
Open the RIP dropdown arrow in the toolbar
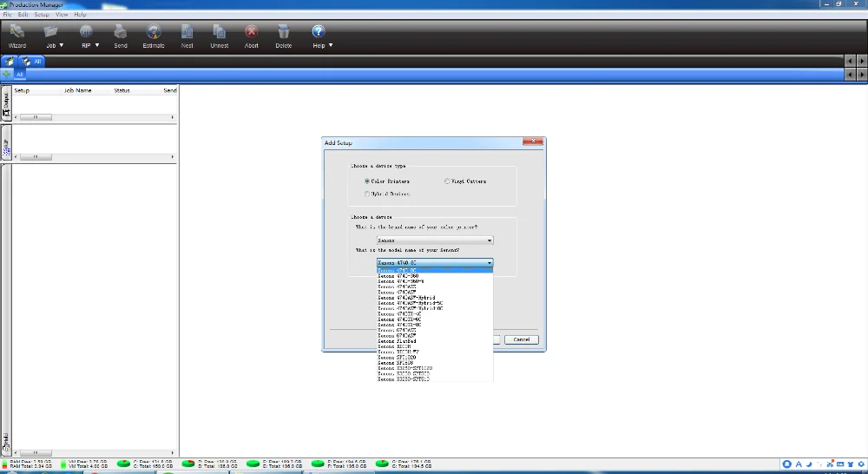[x=97, y=45]
